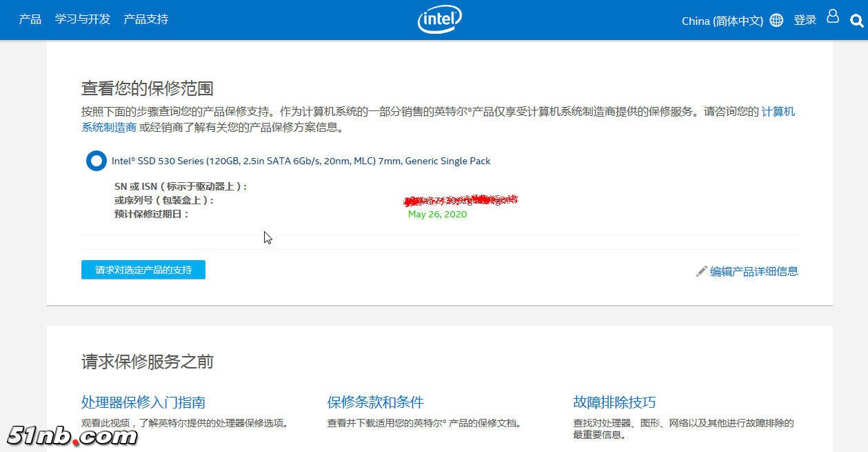Click the user profile icon
Viewport: 868px width, 452px height.
(833, 17)
